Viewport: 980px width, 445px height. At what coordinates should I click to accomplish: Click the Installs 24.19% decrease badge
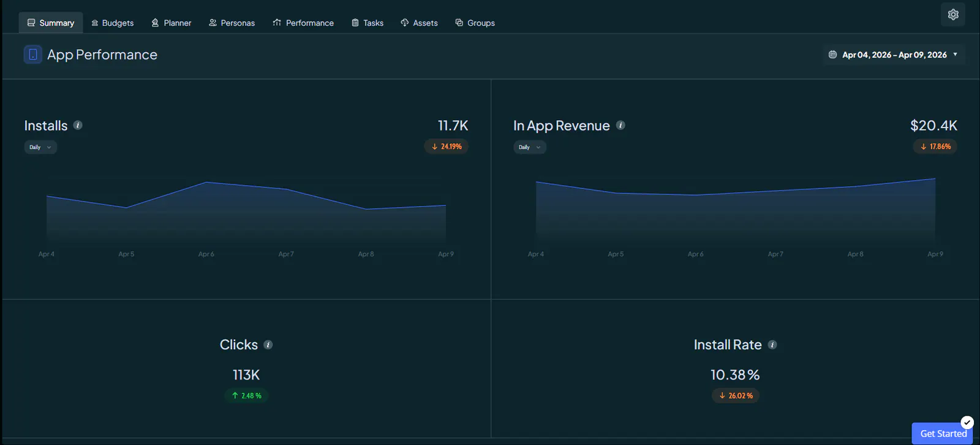tap(447, 146)
